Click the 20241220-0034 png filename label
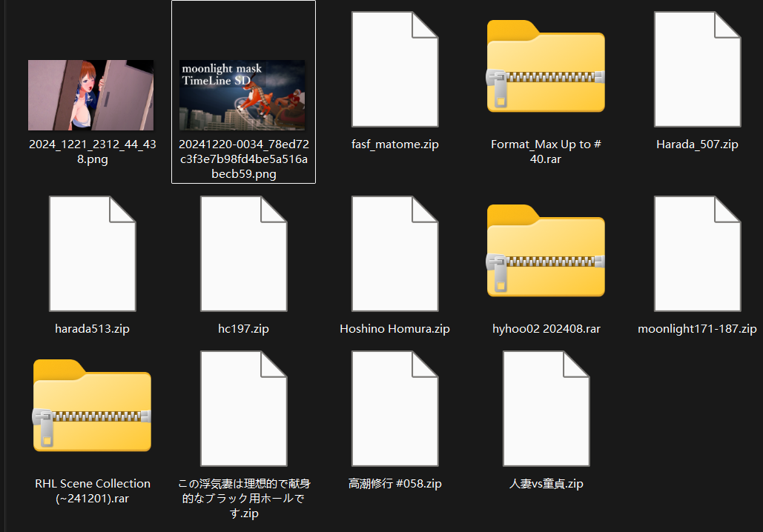 [x=243, y=159]
